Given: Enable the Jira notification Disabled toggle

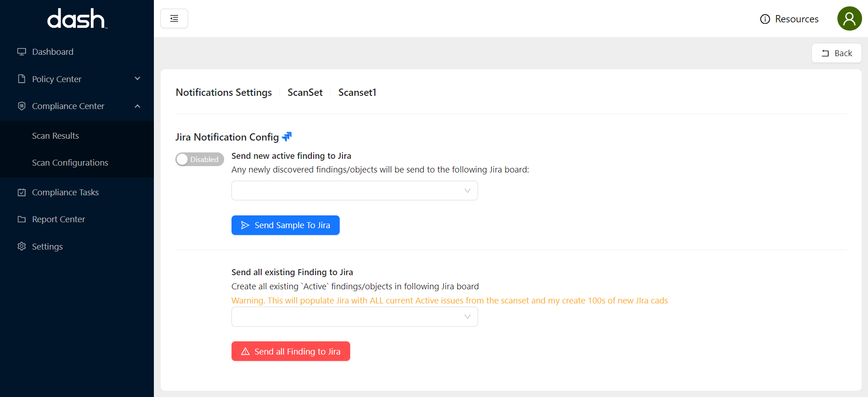Looking at the screenshot, I should 200,159.
